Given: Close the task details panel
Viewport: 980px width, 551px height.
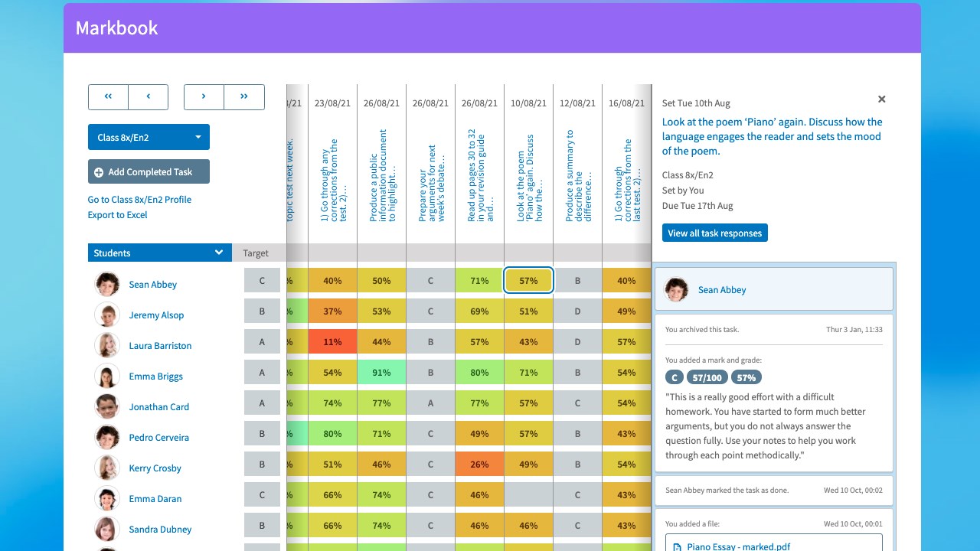Looking at the screenshot, I should click(882, 99).
